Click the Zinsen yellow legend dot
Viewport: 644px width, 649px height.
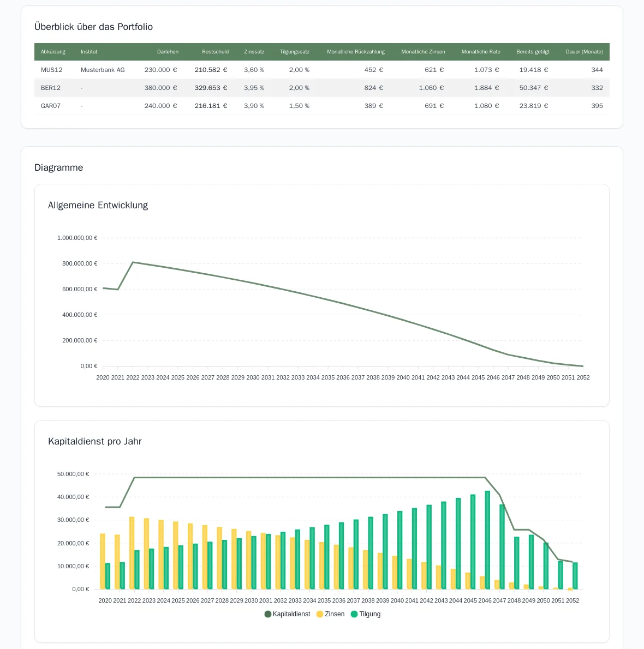tap(320, 614)
